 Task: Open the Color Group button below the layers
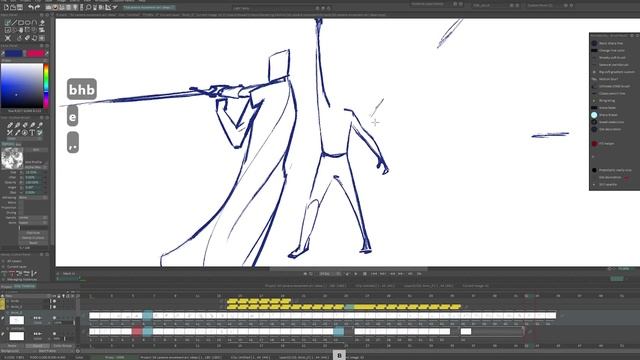click(62, 346)
